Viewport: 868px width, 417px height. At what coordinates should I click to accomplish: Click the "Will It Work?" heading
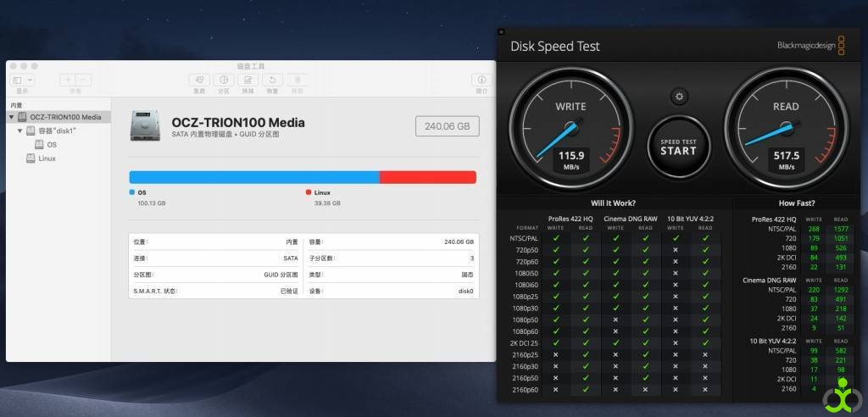[x=613, y=203]
